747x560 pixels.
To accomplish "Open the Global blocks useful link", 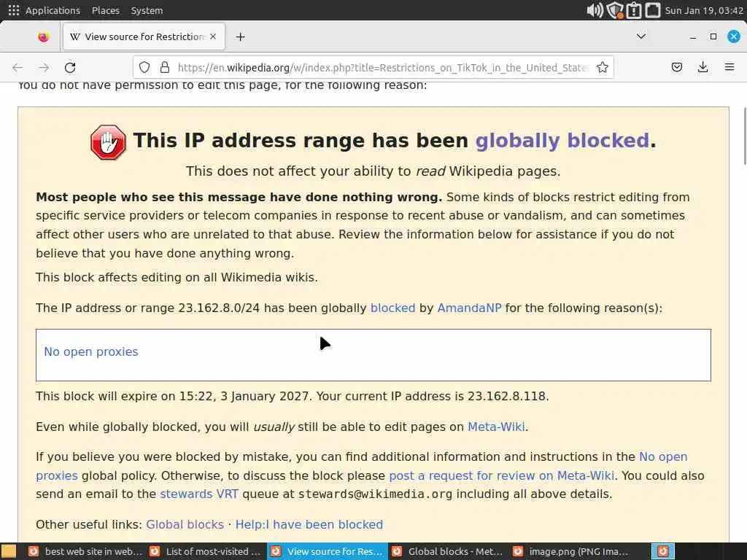I will tap(185, 524).
